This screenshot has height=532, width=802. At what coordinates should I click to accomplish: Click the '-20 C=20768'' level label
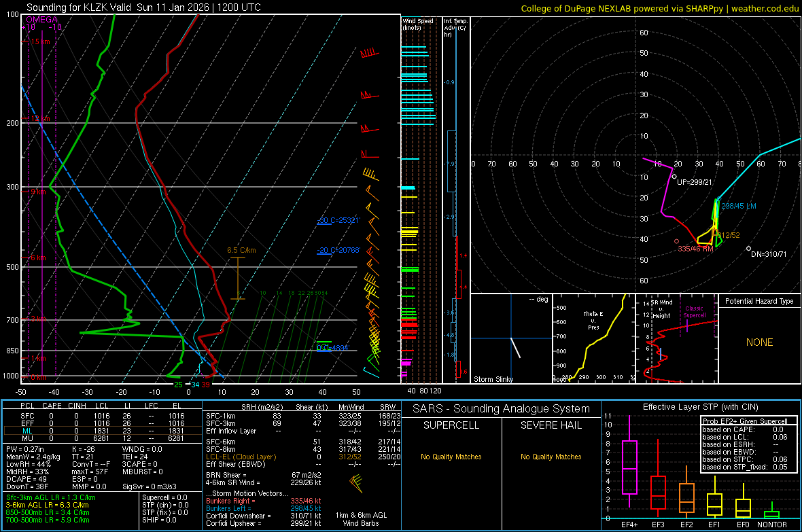(338, 250)
